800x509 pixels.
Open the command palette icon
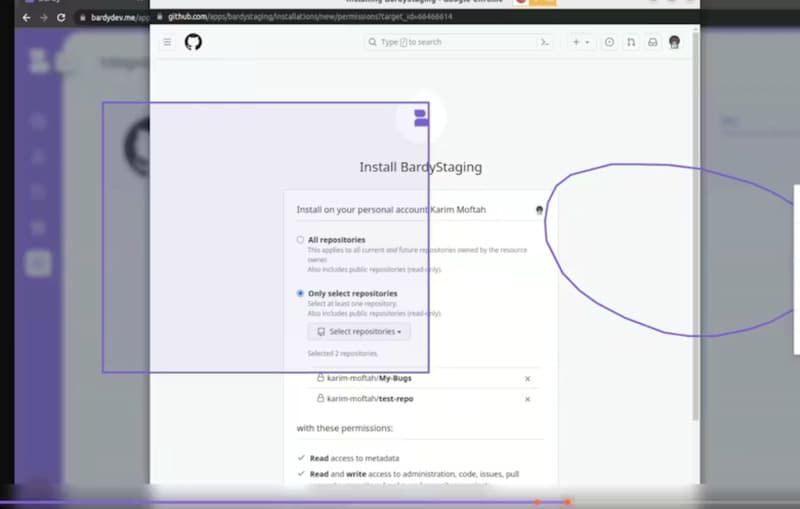545,42
